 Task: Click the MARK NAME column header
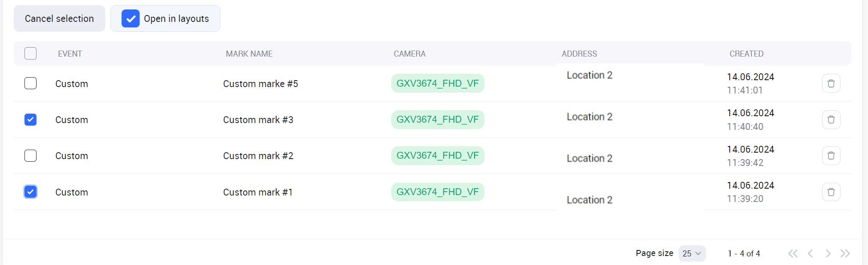[x=249, y=54]
